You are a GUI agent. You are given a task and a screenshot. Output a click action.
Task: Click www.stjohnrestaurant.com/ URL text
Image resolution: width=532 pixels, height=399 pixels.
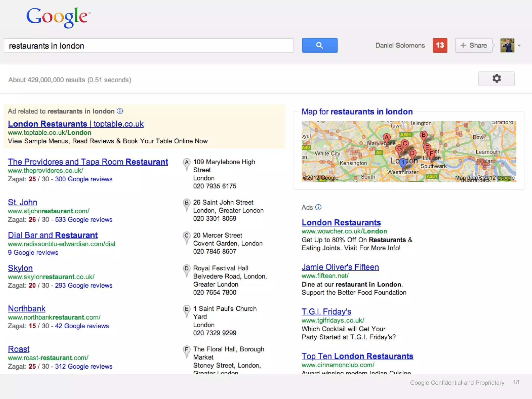[49, 211]
